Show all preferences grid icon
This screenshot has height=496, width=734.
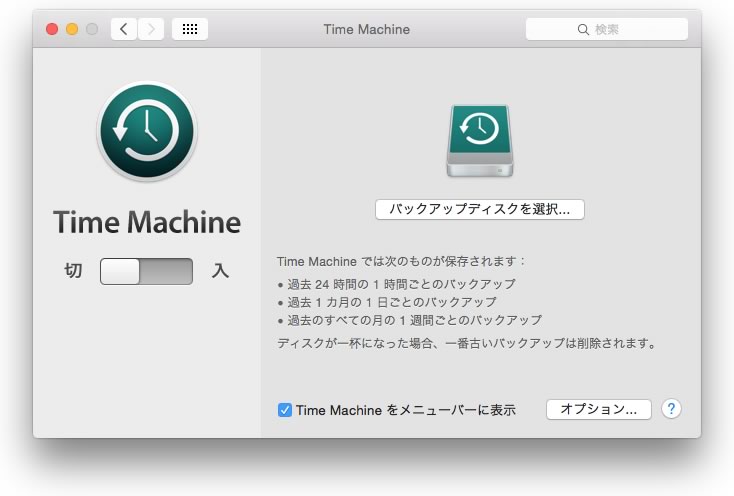point(190,29)
